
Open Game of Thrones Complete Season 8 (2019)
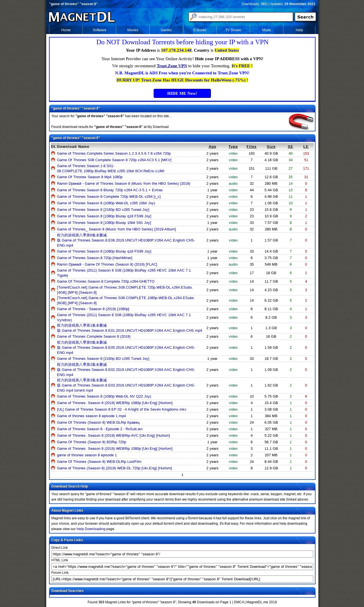94,337
